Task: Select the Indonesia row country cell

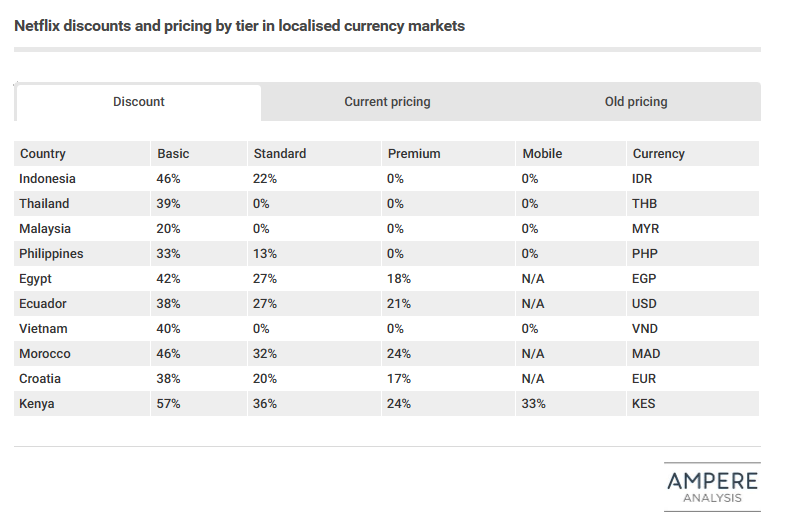Action: click(x=82, y=179)
